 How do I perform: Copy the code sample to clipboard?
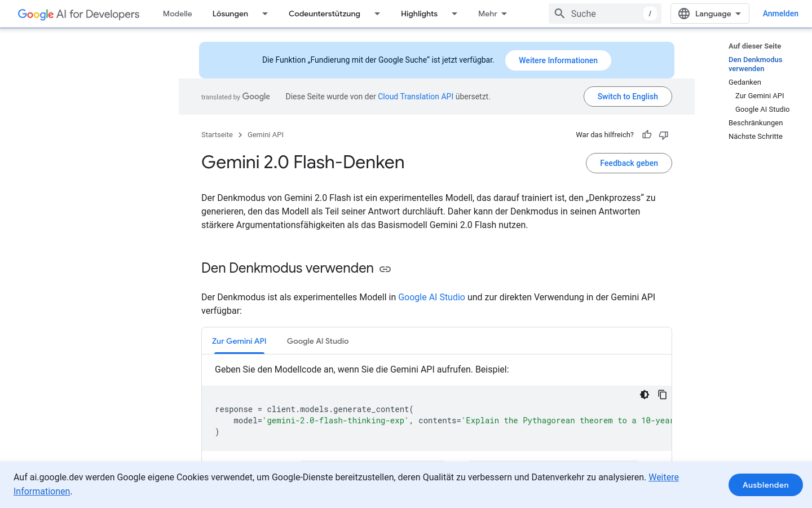pyautogui.click(x=663, y=395)
